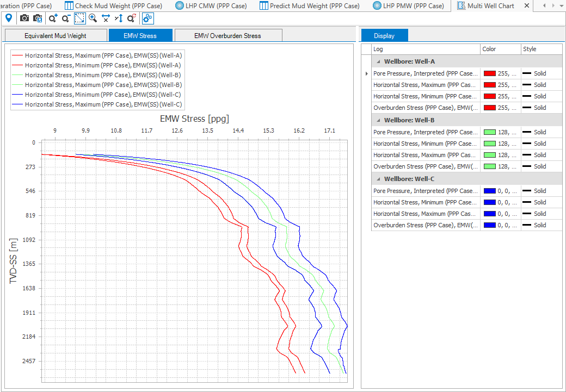This screenshot has height=392, width=566.
Task: Switch to the Equivalent Mud Weight tab
Action: click(x=55, y=36)
